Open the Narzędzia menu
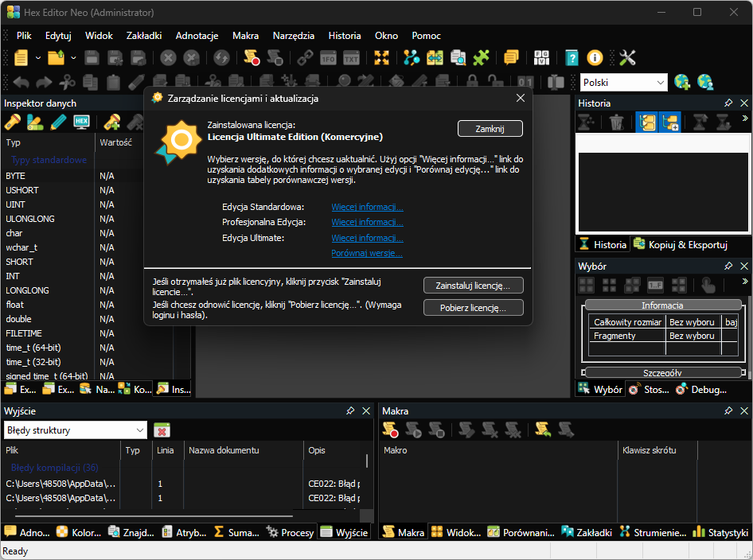Image resolution: width=753 pixels, height=560 pixels. 294,36
